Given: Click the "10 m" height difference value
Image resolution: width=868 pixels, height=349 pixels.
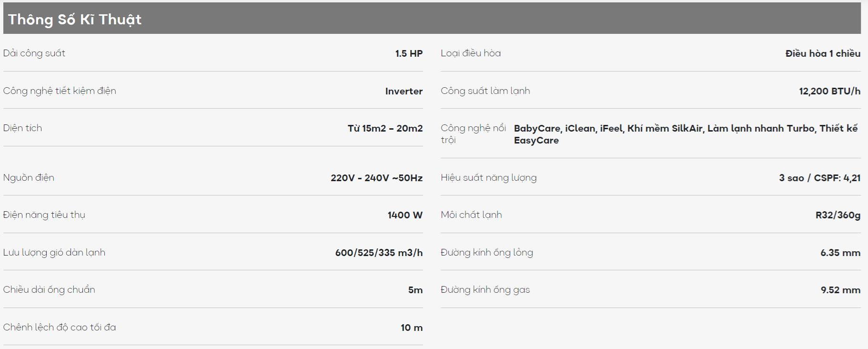Looking at the screenshot, I should [412, 328].
